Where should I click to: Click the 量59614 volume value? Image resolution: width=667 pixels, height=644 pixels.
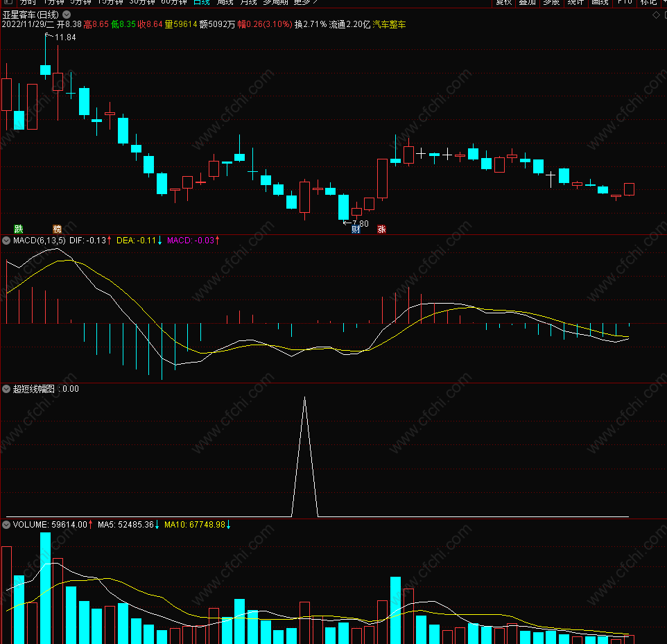[x=181, y=25]
